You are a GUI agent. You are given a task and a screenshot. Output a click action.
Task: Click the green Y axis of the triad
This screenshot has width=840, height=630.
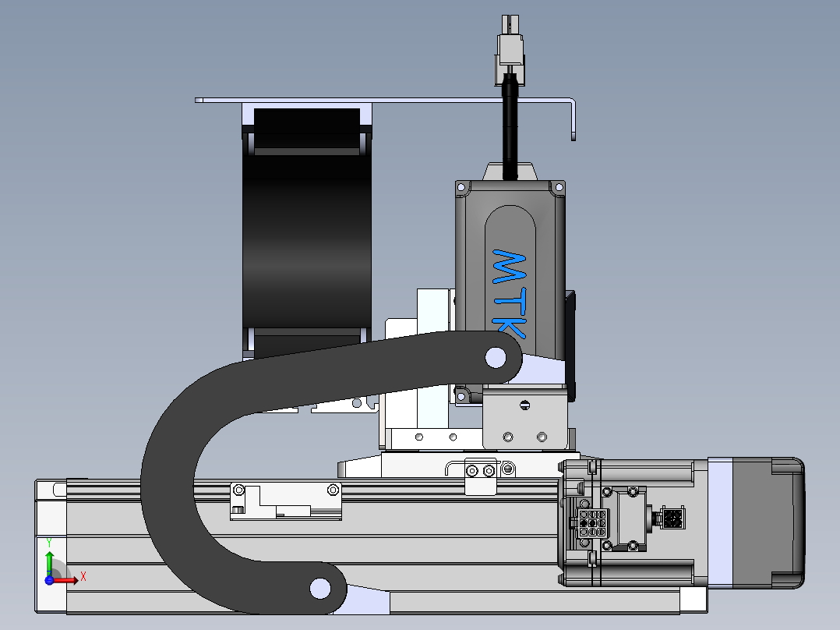[49, 562]
